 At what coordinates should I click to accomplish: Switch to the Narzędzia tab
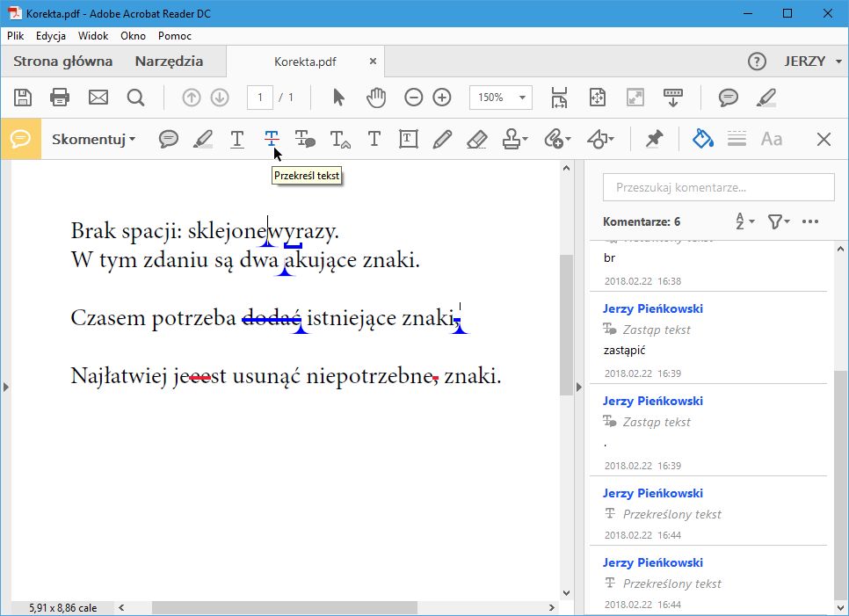(x=169, y=62)
